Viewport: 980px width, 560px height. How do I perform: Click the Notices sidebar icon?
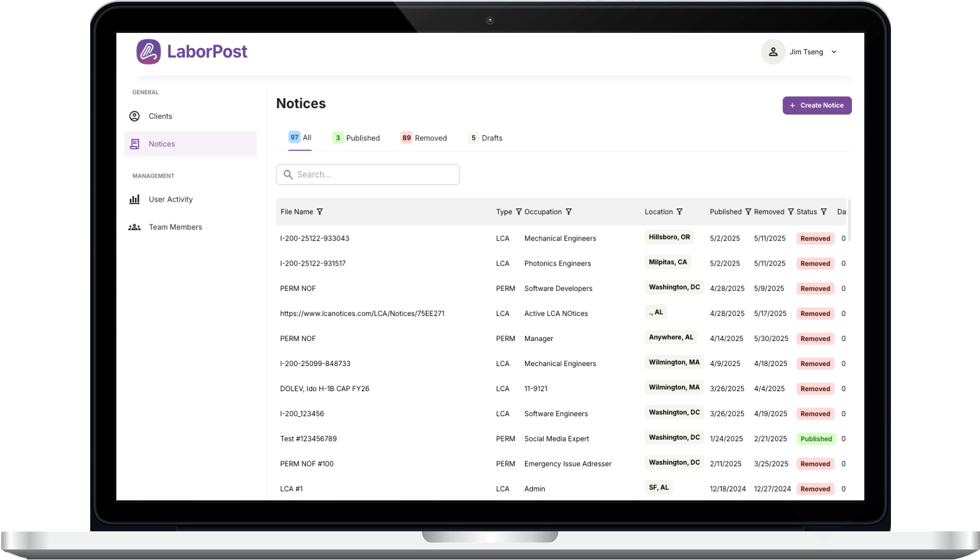click(135, 144)
